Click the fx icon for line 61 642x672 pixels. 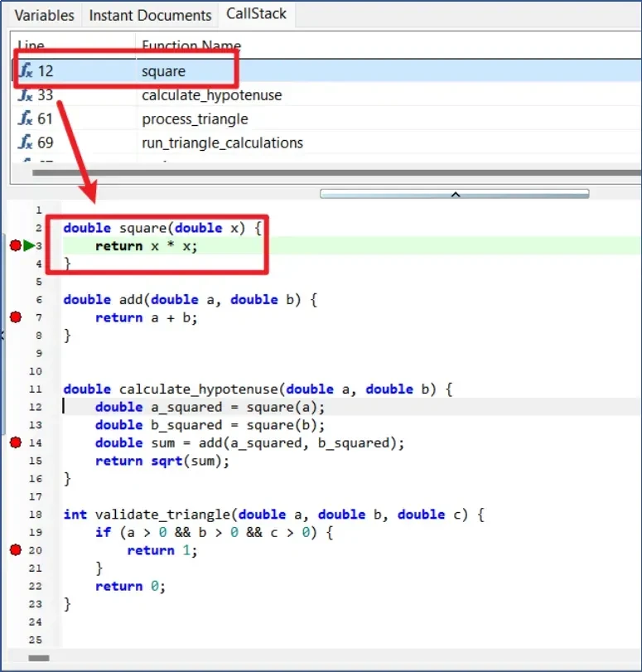26,118
